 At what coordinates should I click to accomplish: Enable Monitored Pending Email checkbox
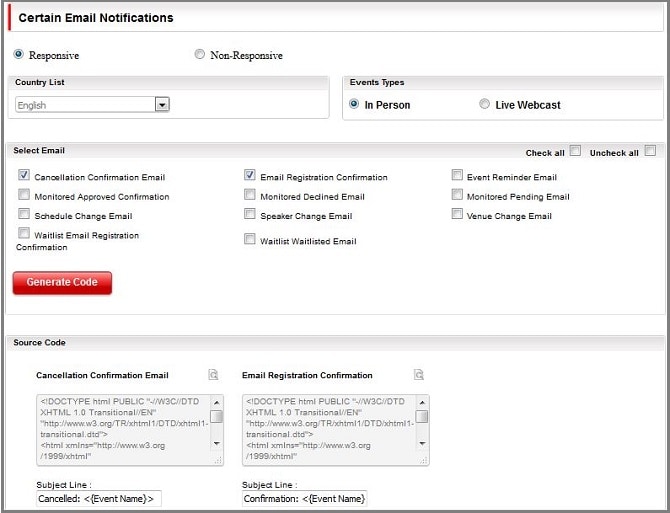point(457,194)
